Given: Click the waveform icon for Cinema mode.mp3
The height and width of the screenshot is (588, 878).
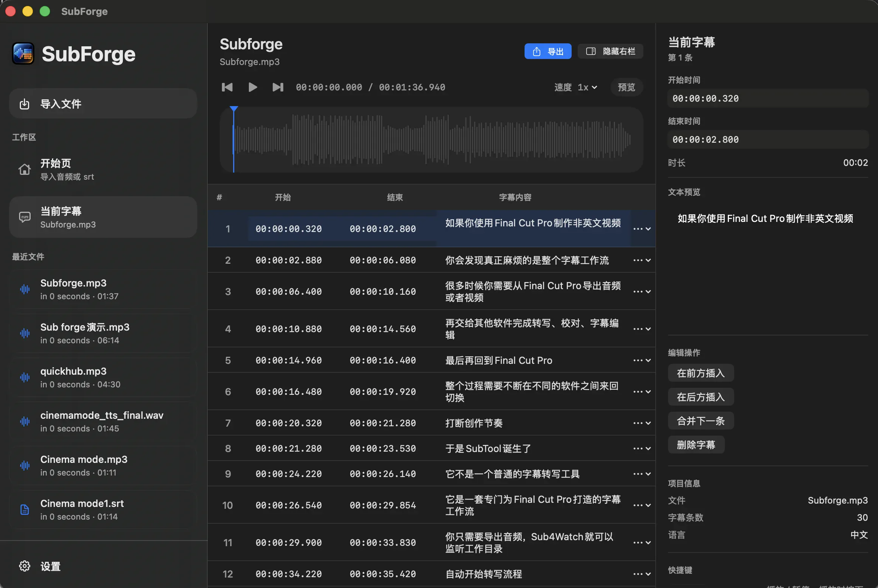Looking at the screenshot, I should pyautogui.click(x=25, y=465).
